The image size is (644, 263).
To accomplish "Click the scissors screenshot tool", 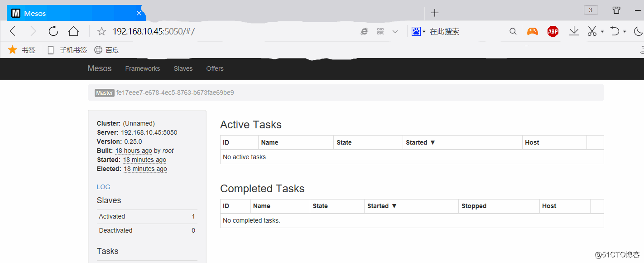I will [x=592, y=31].
